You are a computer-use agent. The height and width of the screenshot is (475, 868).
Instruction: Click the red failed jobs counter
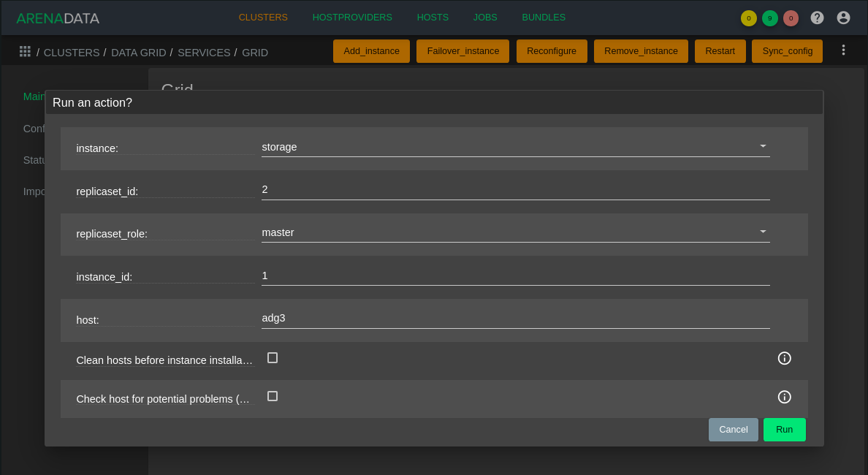tap(791, 18)
